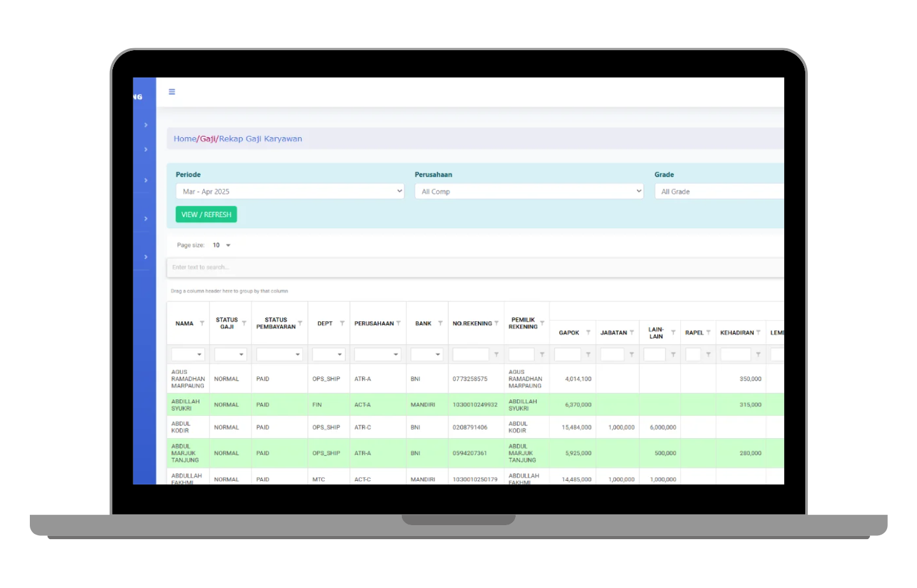
Task: Open the BANK filter row dropdown
Action: tap(427, 354)
